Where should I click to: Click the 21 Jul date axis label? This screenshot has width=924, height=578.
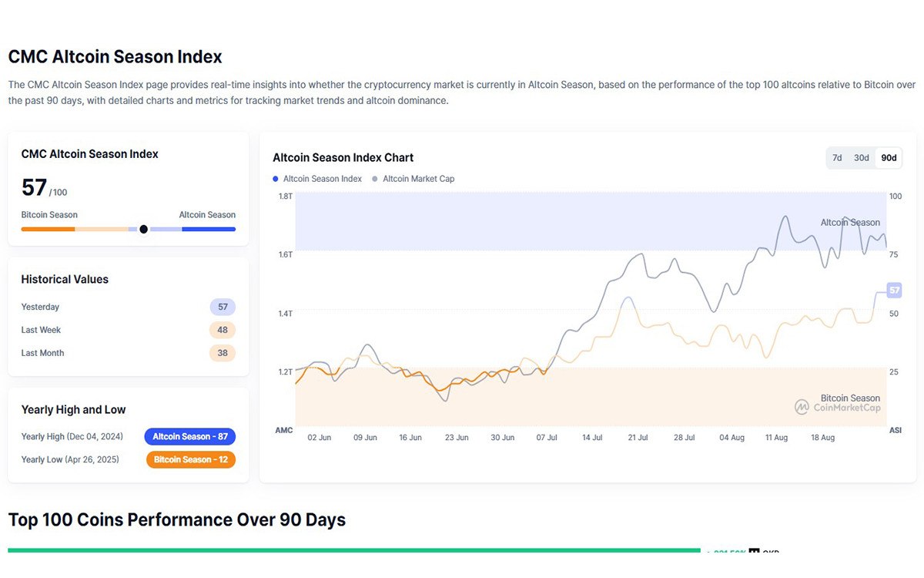click(637, 438)
